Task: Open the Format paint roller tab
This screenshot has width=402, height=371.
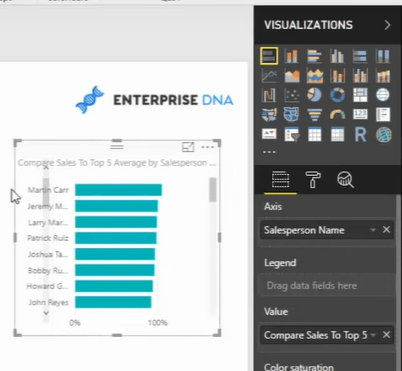Action: click(x=313, y=180)
